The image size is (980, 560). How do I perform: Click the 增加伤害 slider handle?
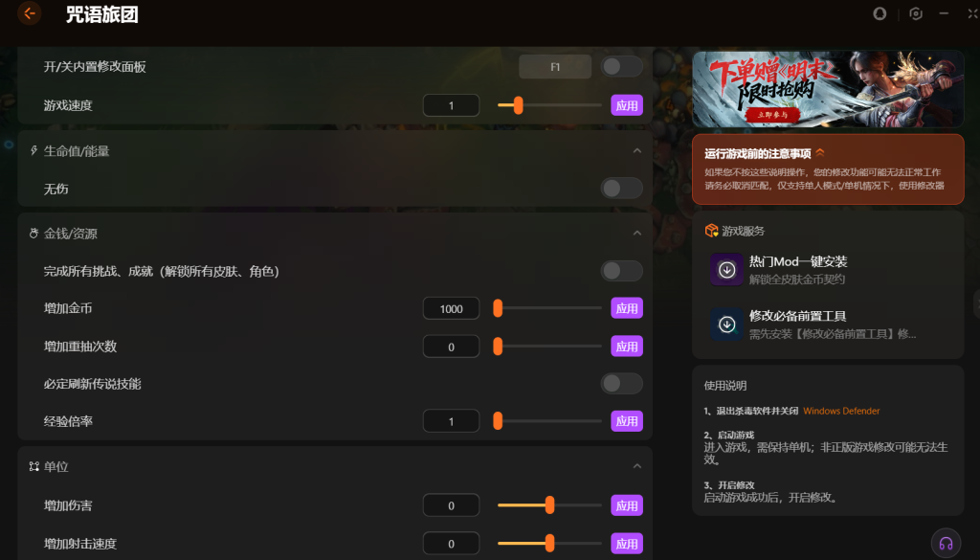point(549,504)
